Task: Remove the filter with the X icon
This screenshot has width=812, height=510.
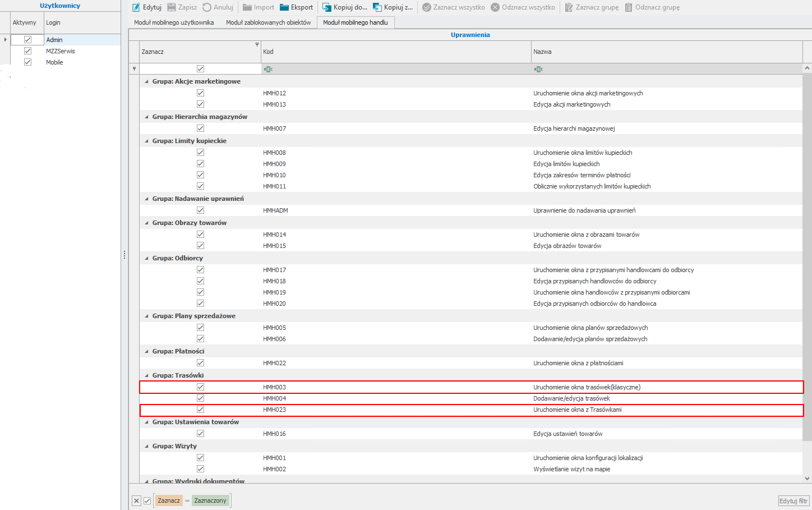Action: point(136,500)
